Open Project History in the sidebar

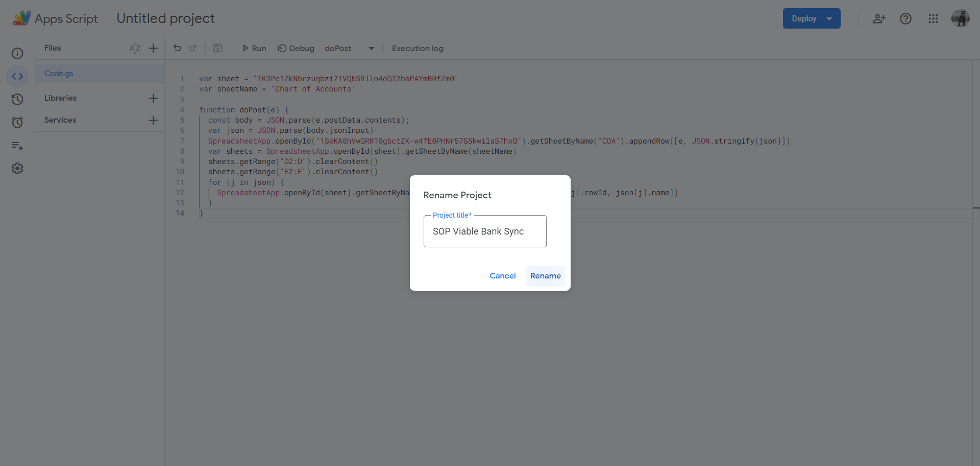click(17, 99)
